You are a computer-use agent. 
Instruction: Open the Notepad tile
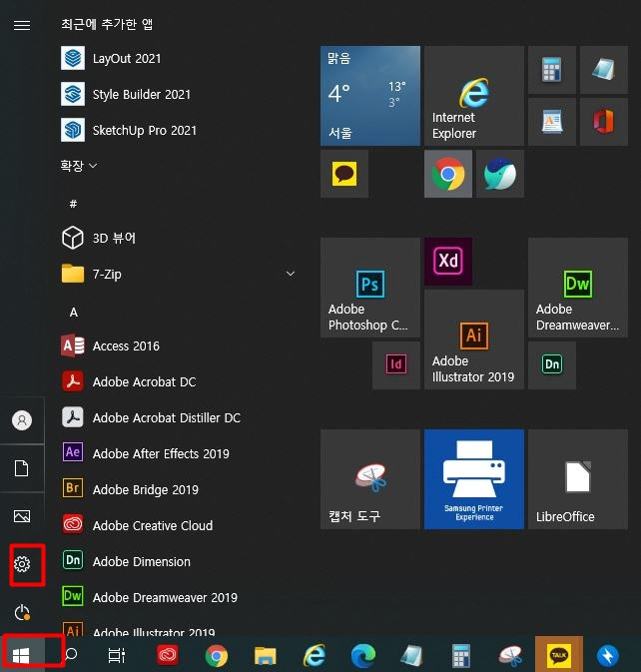pyautogui.click(x=604, y=70)
